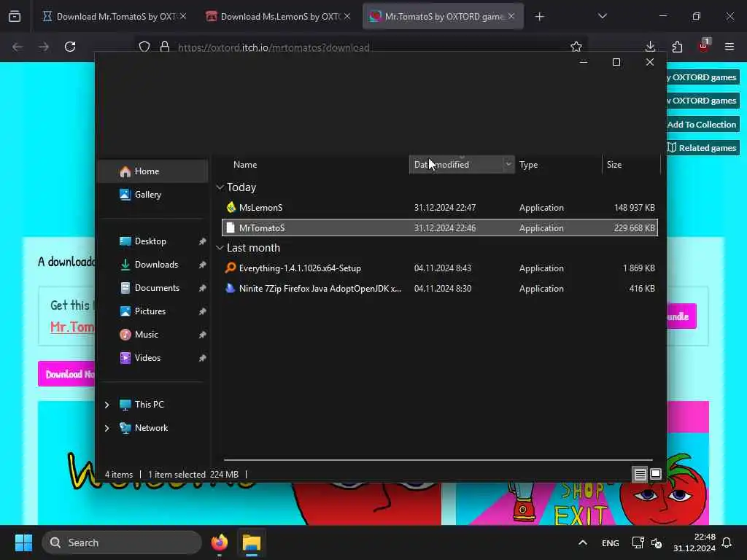The image size is (747, 560).
Task: Click the Documents icon in sidebar
Action: point(125,287)
